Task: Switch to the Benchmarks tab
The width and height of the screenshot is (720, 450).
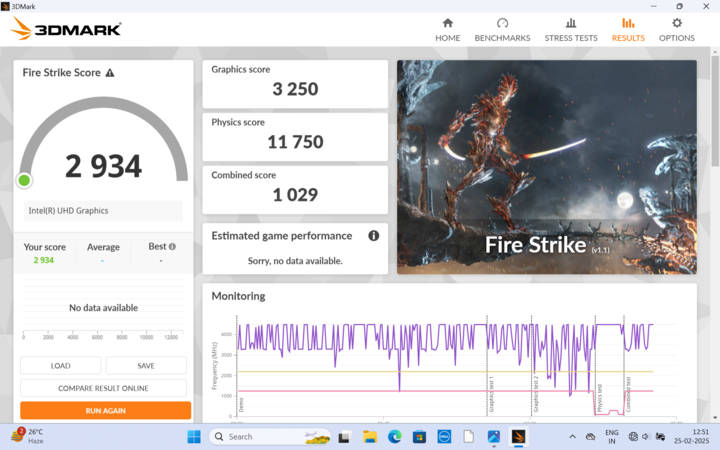Action: point(502,30)
